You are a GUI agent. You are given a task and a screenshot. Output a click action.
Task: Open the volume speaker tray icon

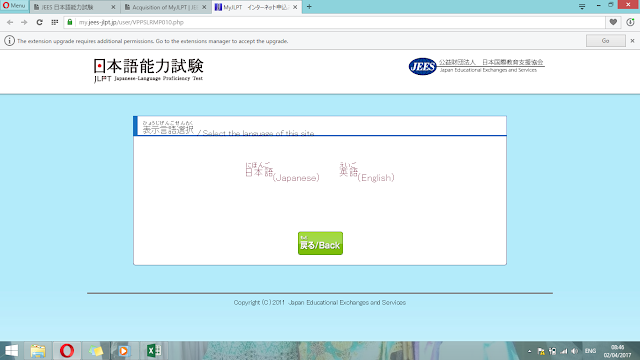tap(575, 351)
